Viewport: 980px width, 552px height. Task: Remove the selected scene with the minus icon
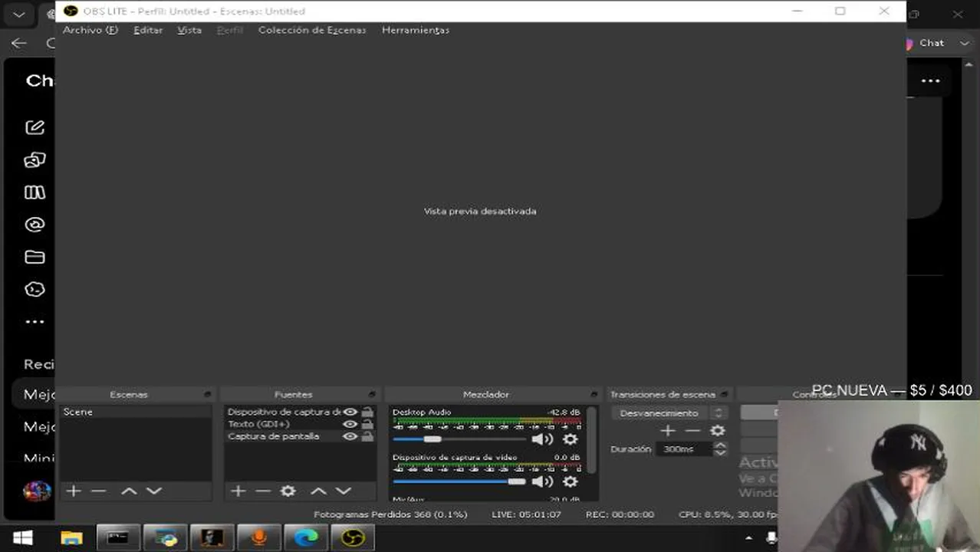pos(98,491)
